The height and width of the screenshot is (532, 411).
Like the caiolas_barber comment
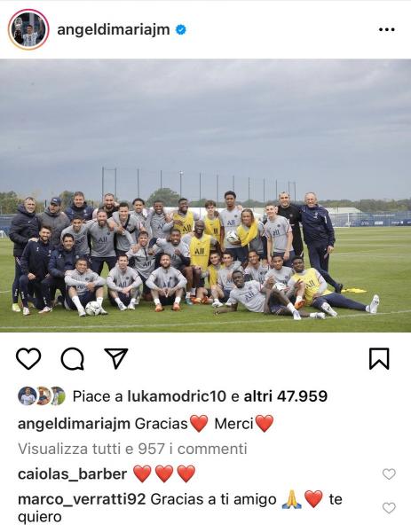(x=389, y=474)
